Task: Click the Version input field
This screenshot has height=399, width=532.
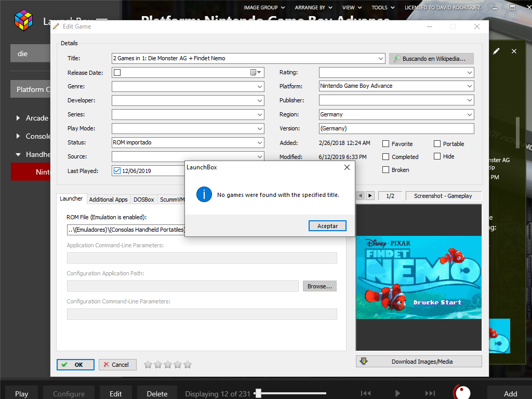Action: click(396, 128)
